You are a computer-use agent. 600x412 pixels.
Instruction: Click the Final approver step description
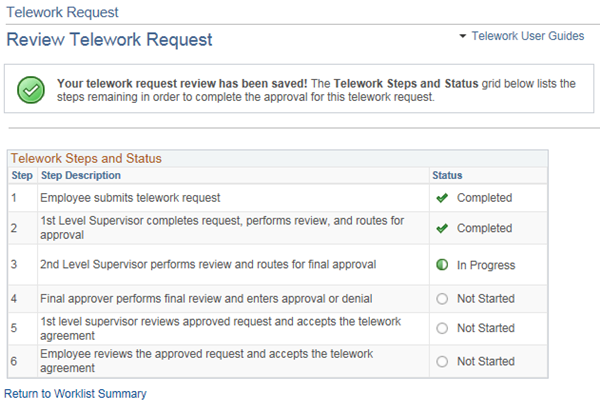click(206, 299)
